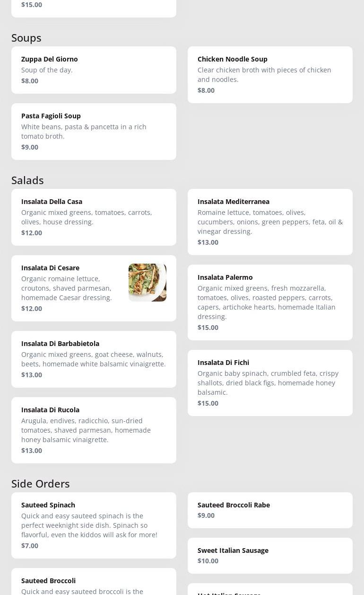The width and height of the screenshot is (364, 595).
Task: Click the Side Orders section heading
Action: [41, 483]
